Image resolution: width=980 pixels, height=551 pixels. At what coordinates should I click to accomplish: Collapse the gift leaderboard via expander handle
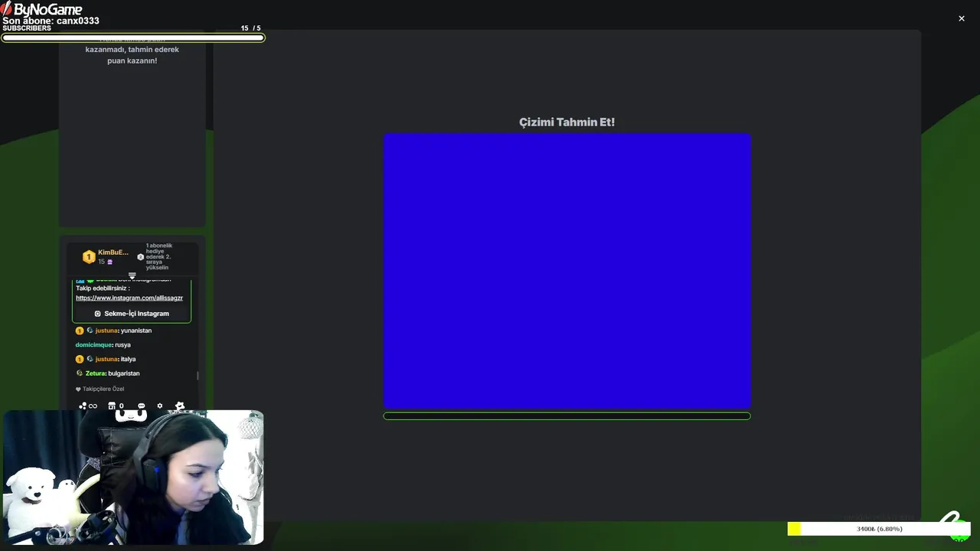pyautogui.click(x=132, y=275)
